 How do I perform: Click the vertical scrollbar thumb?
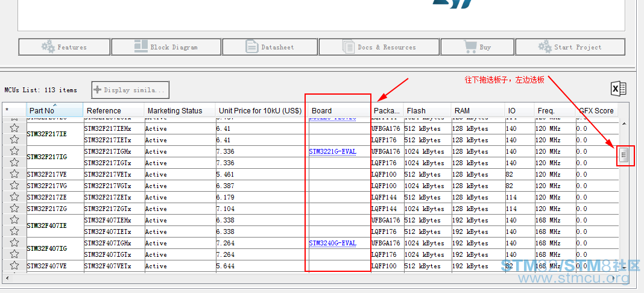(624, 155)
